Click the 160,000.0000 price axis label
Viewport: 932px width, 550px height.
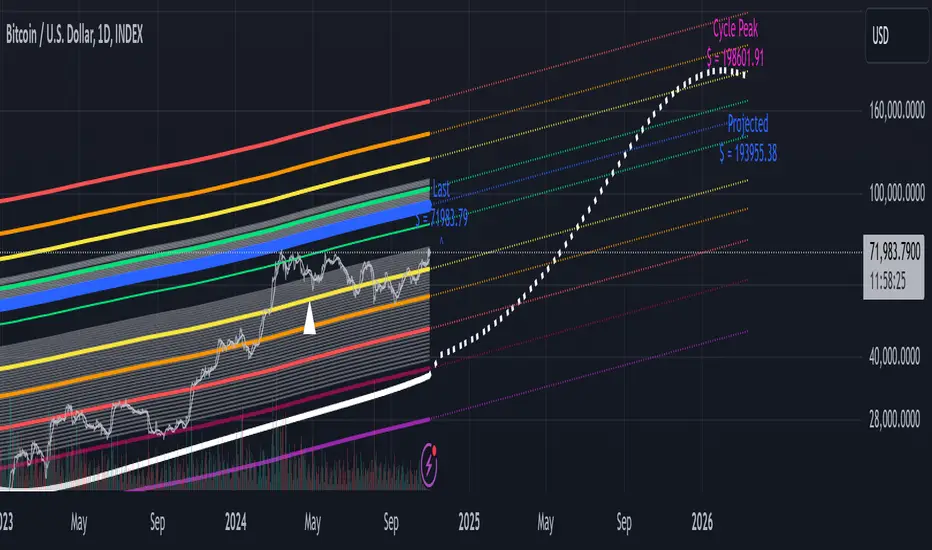(x=897, y=111)
